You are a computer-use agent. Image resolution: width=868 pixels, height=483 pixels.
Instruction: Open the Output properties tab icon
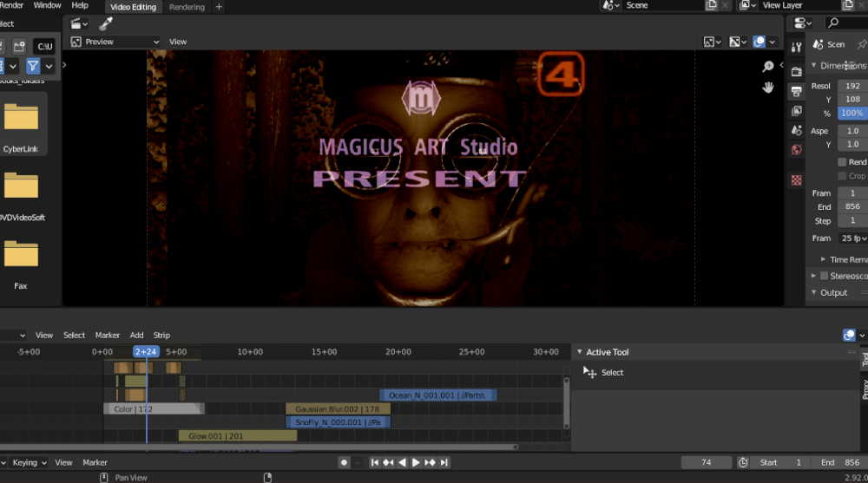pos(796,91)
